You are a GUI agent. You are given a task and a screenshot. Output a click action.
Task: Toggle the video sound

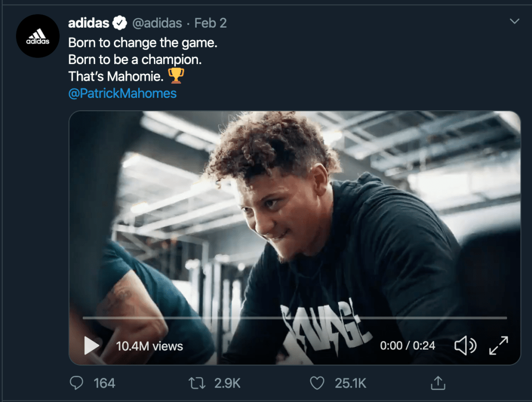[x=465, y=345]
